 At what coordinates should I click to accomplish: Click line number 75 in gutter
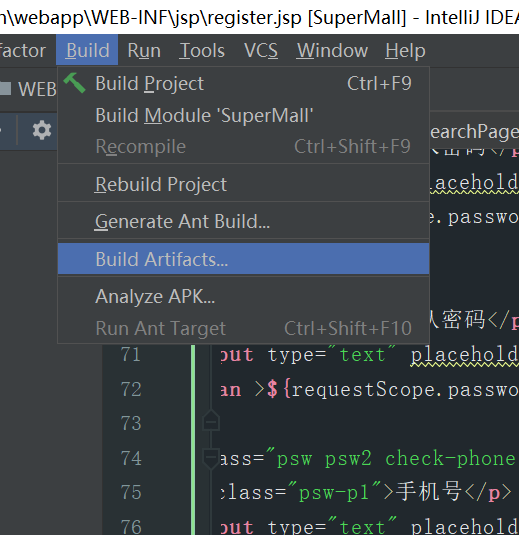click(x=131, y=492)
